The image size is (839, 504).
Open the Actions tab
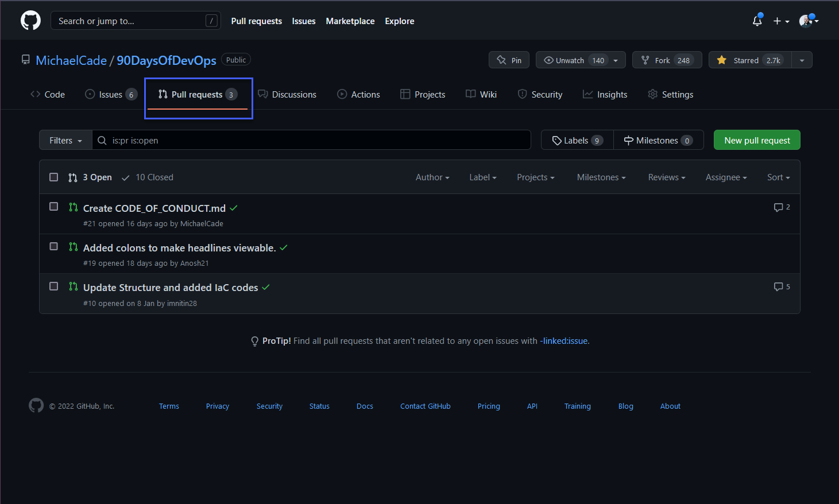358,94
